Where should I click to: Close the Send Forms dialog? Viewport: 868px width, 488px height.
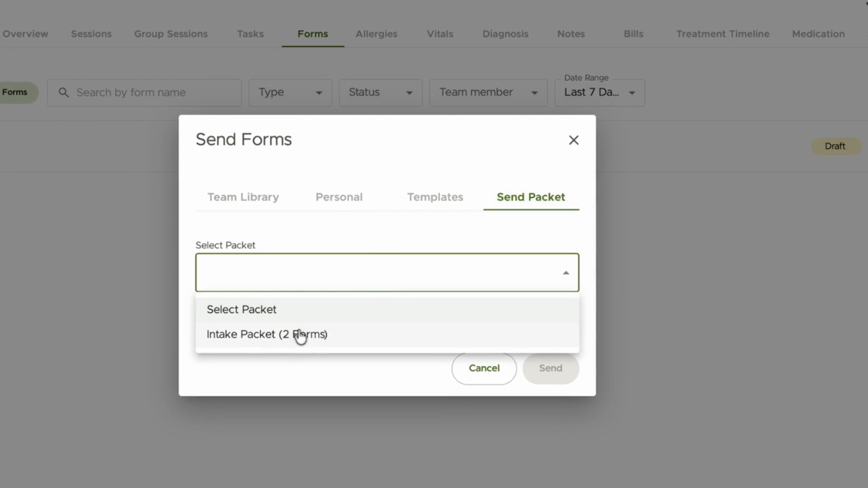(x=574, y=140)
